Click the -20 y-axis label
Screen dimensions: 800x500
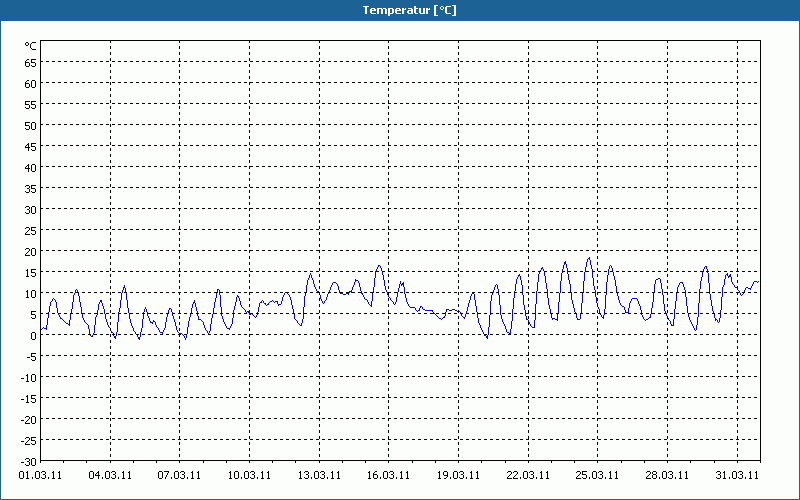pos(29,419)
